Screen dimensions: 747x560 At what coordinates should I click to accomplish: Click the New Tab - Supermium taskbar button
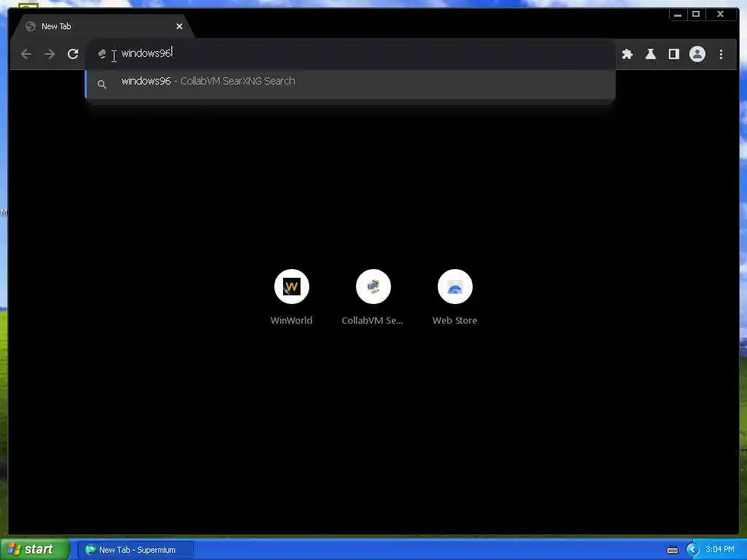(x=136, y=550)
